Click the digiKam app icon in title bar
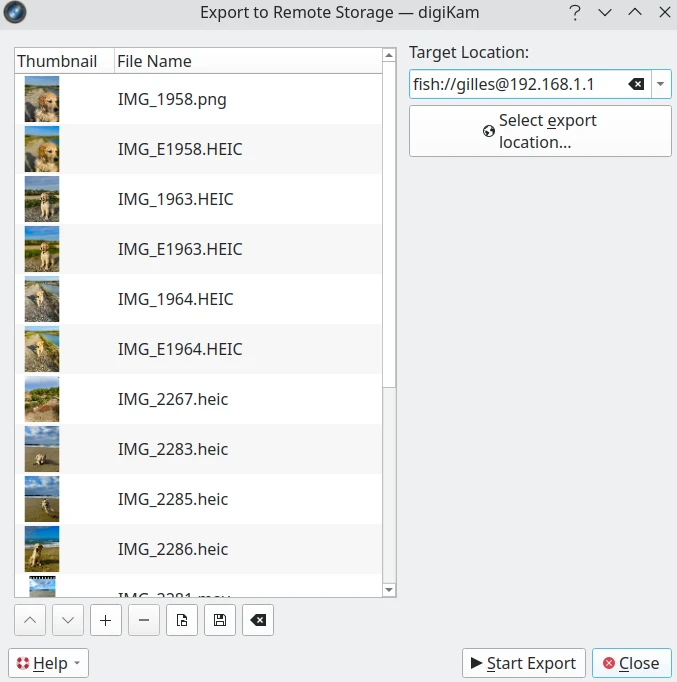 coord(15,13)
